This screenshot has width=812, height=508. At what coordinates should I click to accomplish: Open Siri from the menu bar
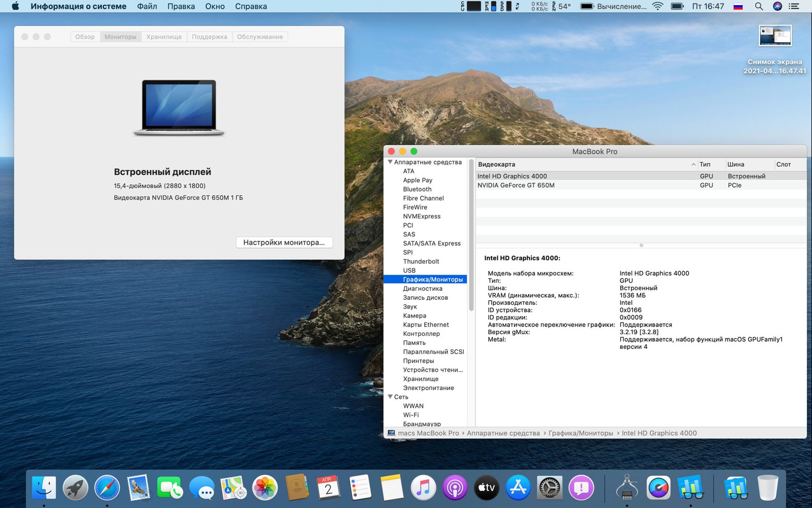point(777,6)
